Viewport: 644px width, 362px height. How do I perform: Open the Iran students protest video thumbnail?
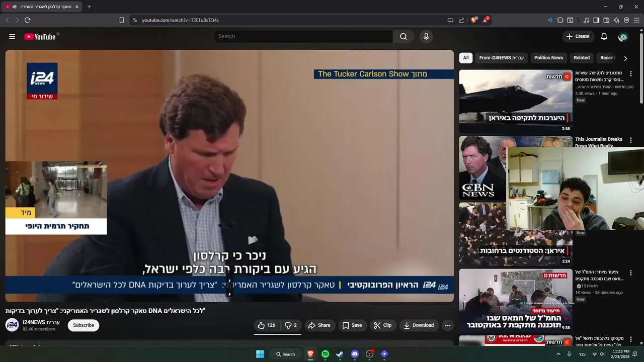point(516,234)
